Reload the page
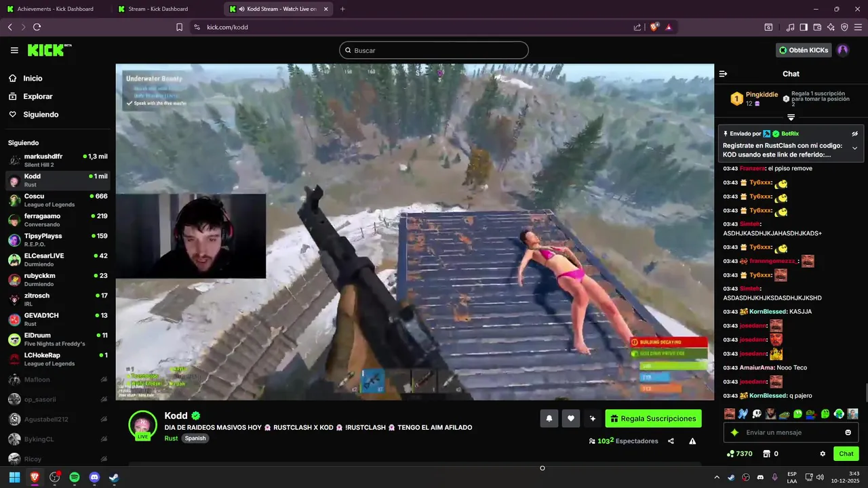 pyautogui.click(x=37, y=27)
